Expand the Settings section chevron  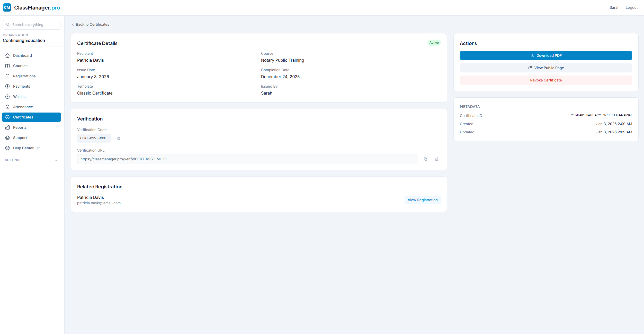tap(56, 160)
